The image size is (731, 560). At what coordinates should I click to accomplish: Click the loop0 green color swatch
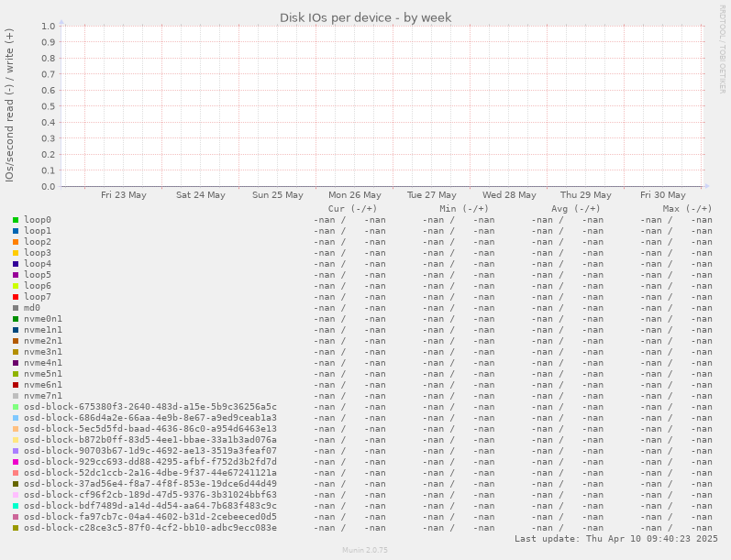[x=16, y=220]
